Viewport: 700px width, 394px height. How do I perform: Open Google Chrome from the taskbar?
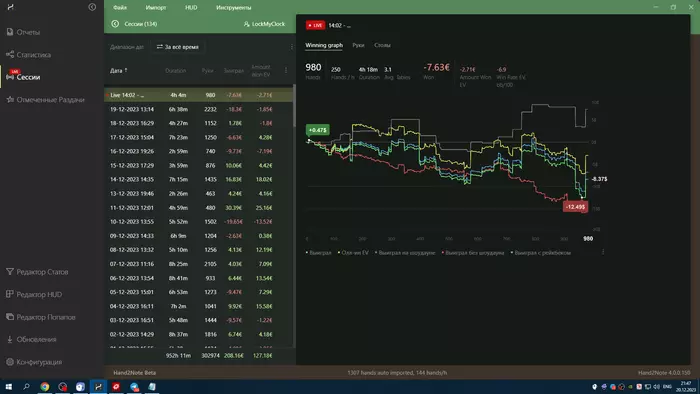[45, 387]
